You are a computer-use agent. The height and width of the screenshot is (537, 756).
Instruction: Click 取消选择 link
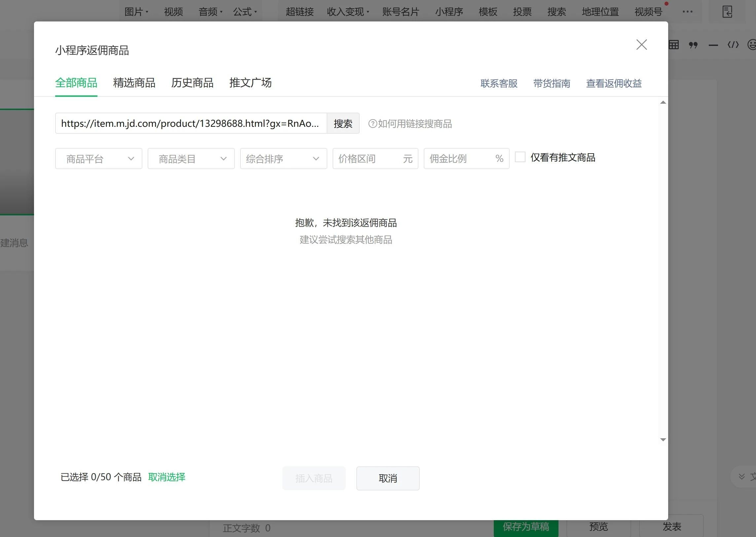coord(167,477)
